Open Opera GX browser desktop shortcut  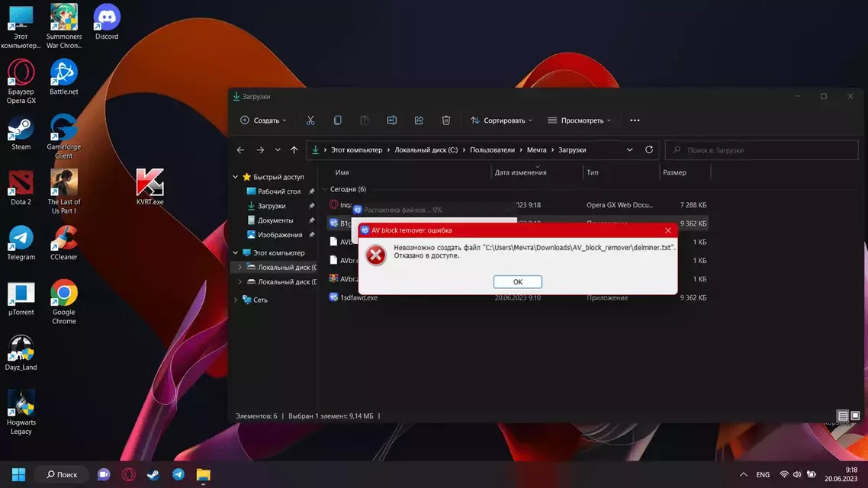(21, 82)
